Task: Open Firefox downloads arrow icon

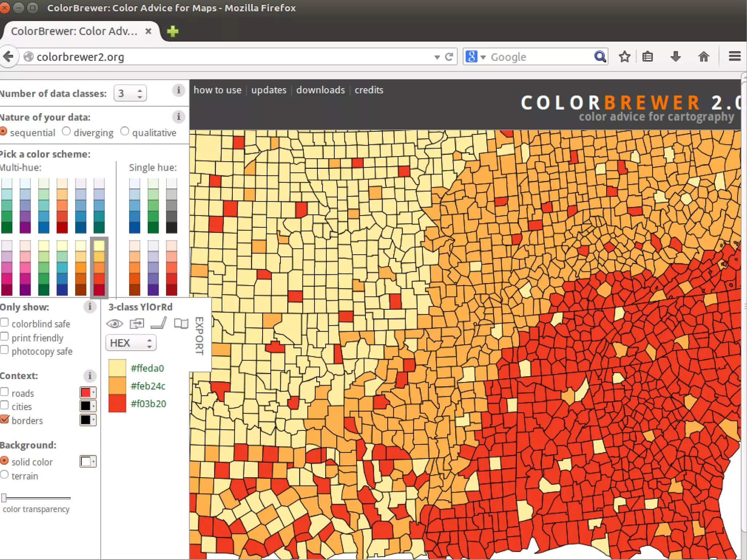Action: pos(676,57)
